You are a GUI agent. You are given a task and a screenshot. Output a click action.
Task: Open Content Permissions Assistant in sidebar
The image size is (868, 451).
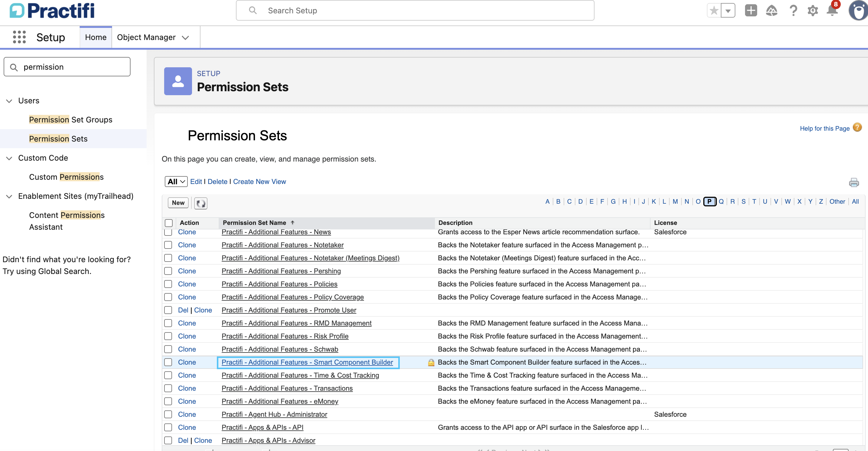click(67, 221)
